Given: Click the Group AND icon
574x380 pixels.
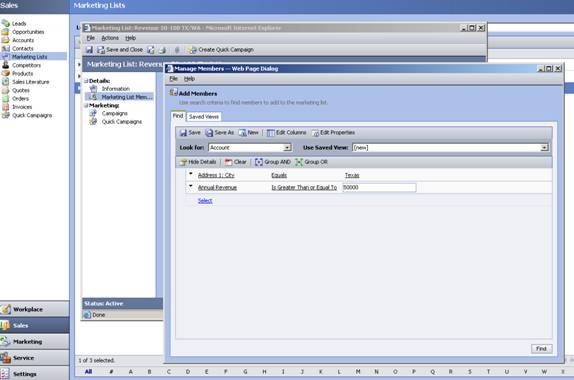Looking at the screenshot, I should tap(258, 162).
